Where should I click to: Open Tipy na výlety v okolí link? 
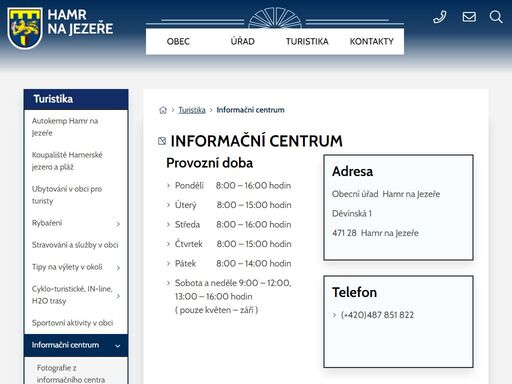(67, 267)
